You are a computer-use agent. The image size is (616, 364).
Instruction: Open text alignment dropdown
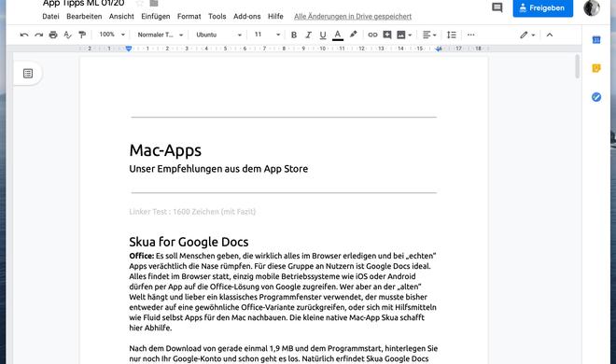tap(429, 35)
